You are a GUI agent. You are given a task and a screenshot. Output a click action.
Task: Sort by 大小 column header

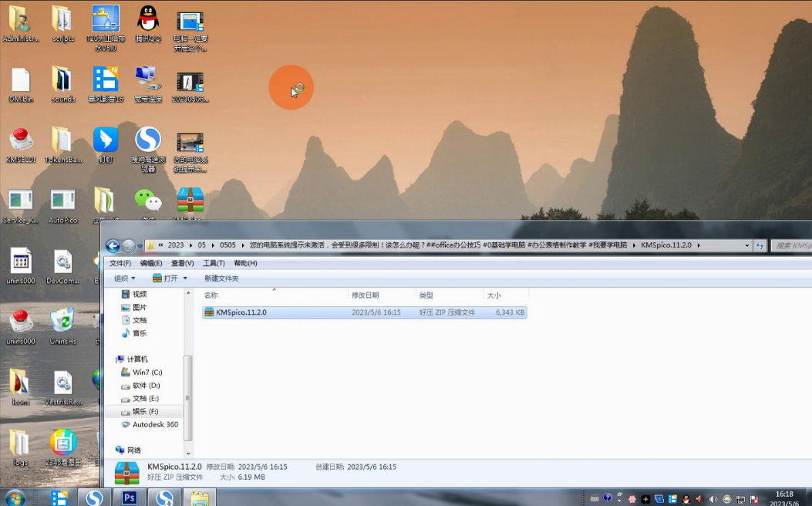505,295
